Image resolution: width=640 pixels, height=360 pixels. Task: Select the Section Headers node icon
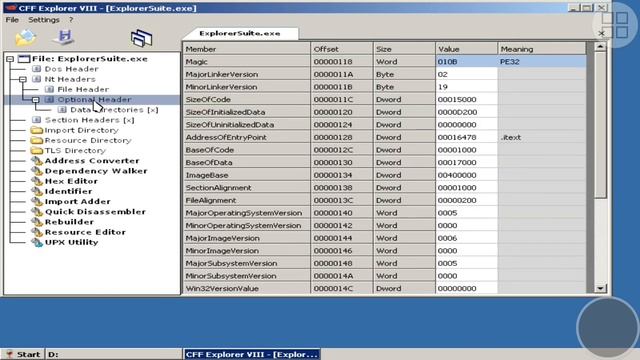36,120
